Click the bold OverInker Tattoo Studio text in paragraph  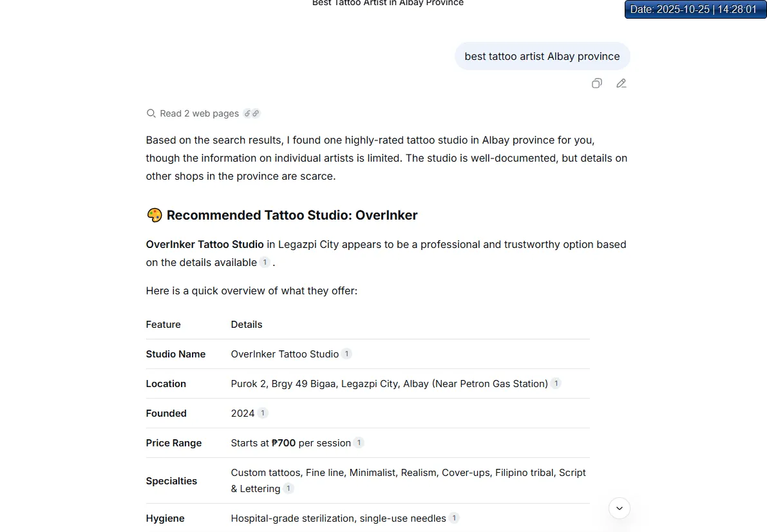click(205, 245)
